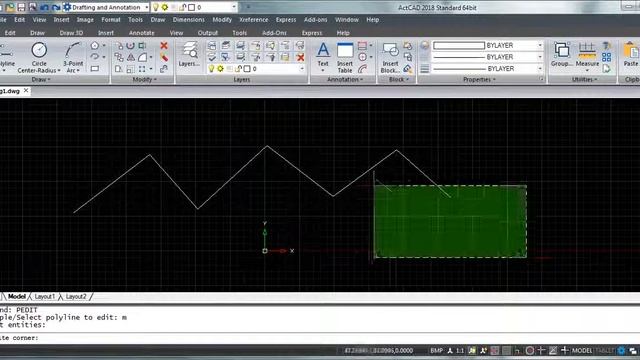Choose the Polygon draw tool icon
The height and width of the screenshot is (360, 640).
tap(95, 46)
